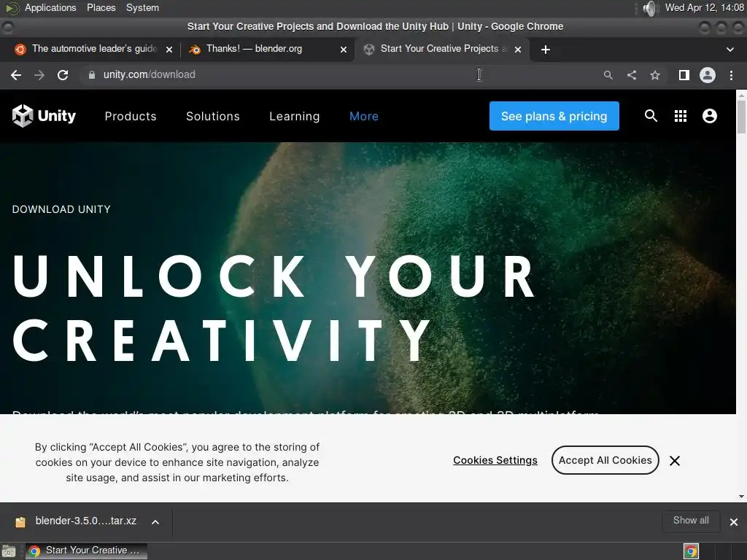Click Show all downloads button
This screenshot has width=747, height=560.
[691, 521]
